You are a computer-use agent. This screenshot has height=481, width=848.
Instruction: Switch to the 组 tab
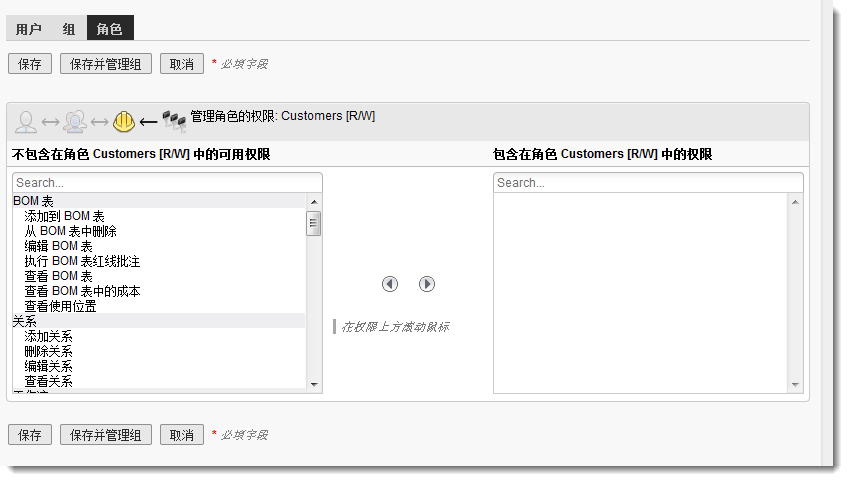(69, 29)
